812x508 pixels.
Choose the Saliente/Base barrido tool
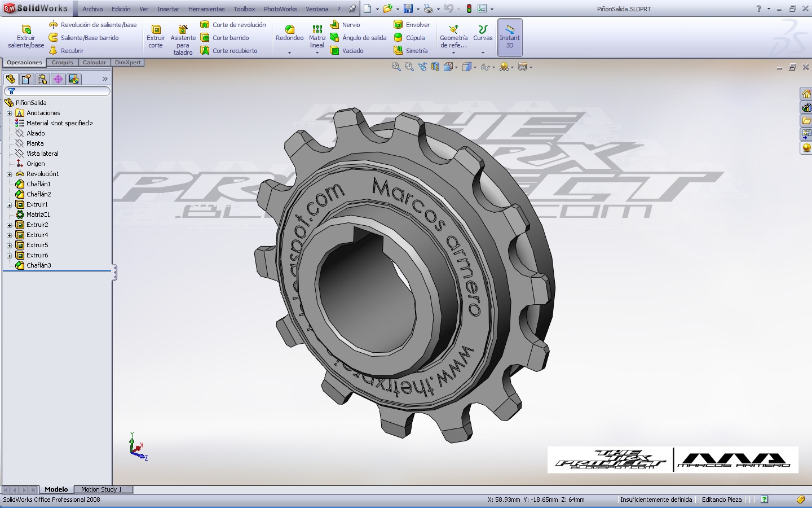(x=83, y=38)
